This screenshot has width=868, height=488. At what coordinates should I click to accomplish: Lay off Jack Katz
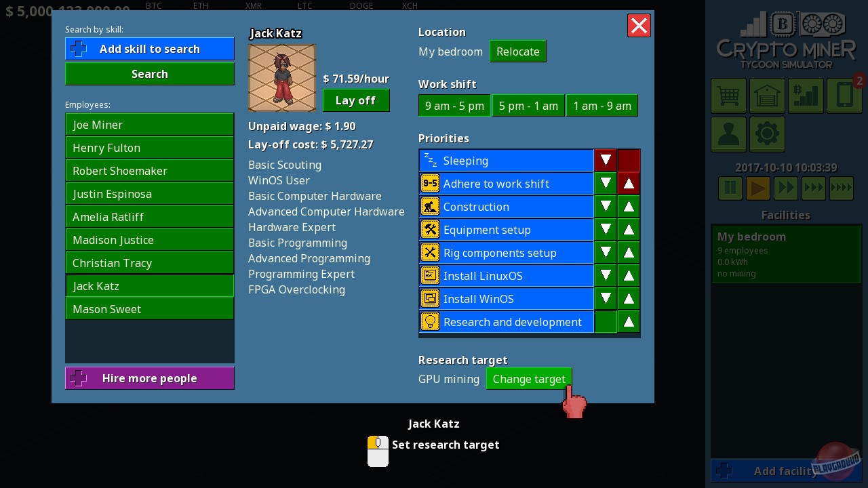355,100
